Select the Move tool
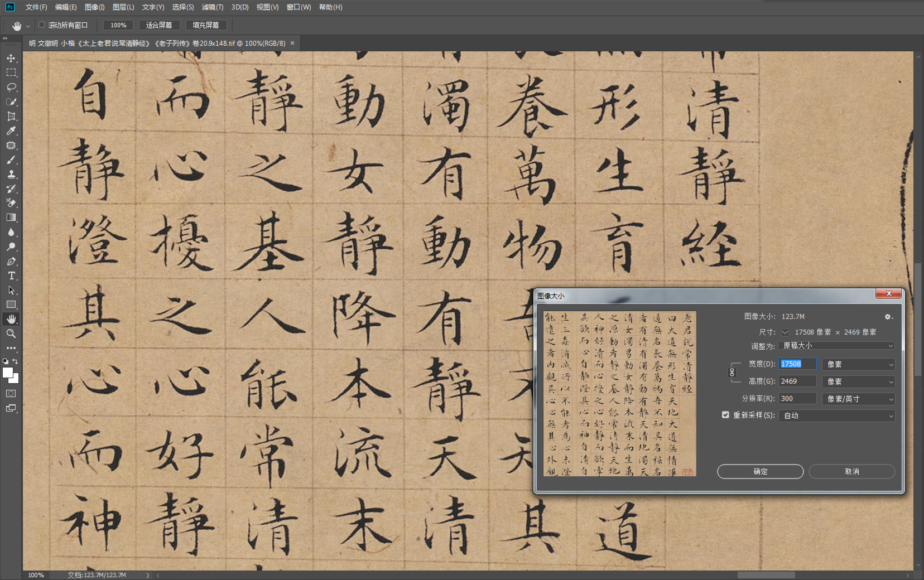924x580 pixels. pos(11,58)
